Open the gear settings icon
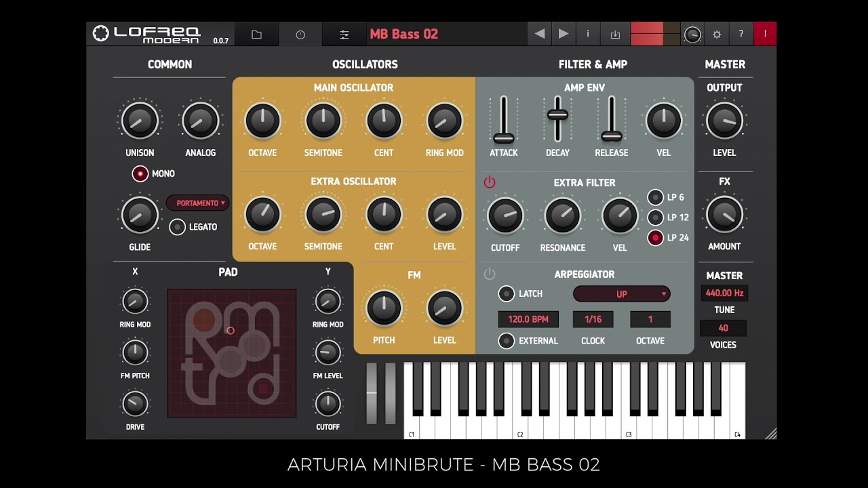 pyautogui.click(x=717, y=34)
